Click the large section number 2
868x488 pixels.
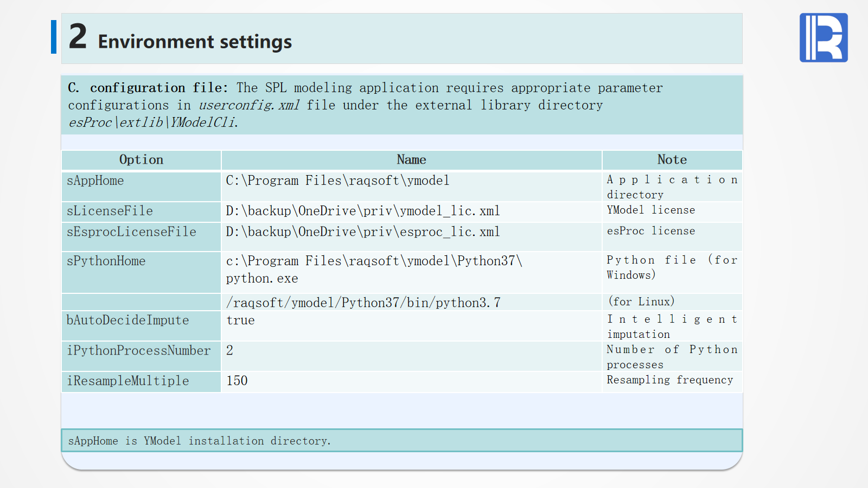pos(78,37)
